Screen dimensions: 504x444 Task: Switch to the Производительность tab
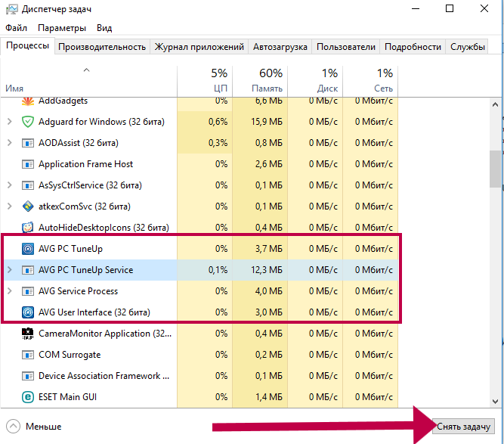click(x=101, y=47)
